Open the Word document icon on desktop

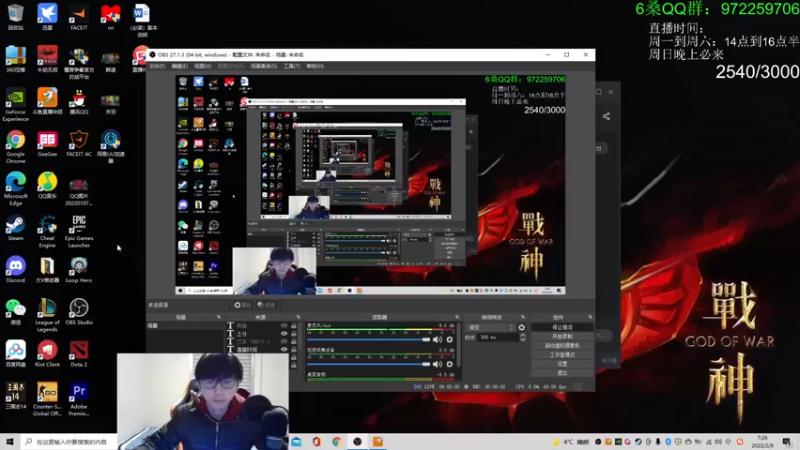141,20
